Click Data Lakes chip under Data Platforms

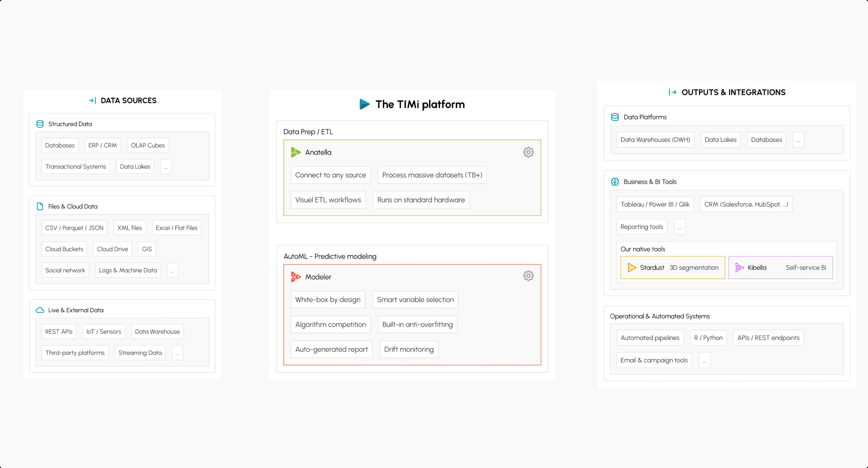pos(720,139)
